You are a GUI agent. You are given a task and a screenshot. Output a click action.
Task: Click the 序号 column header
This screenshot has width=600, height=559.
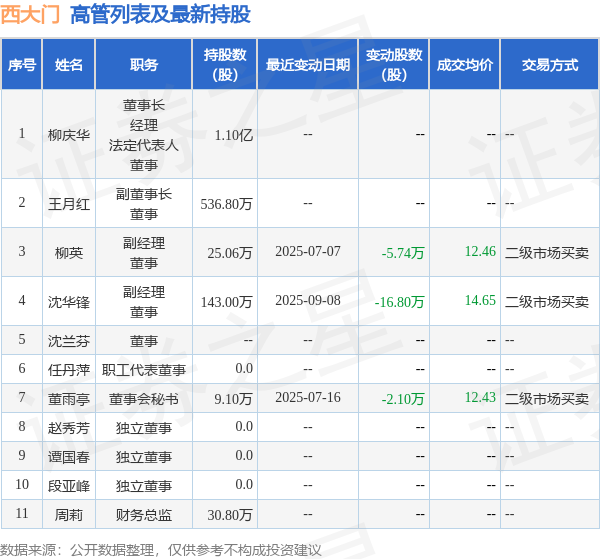pyautogui.click(x=22, y=65)
